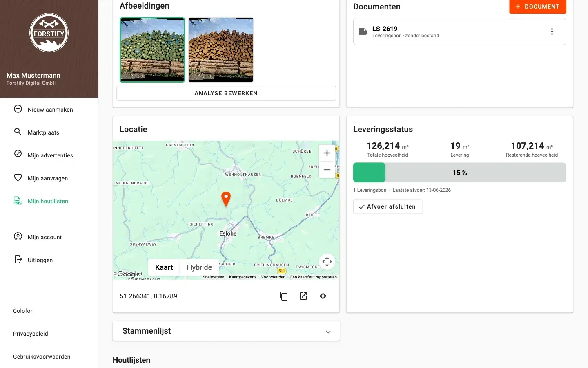Screen dimensions: 588x368
Task: Click Laatste afvoer: 13-06-2026 text
Action: (x=422, y=190)
